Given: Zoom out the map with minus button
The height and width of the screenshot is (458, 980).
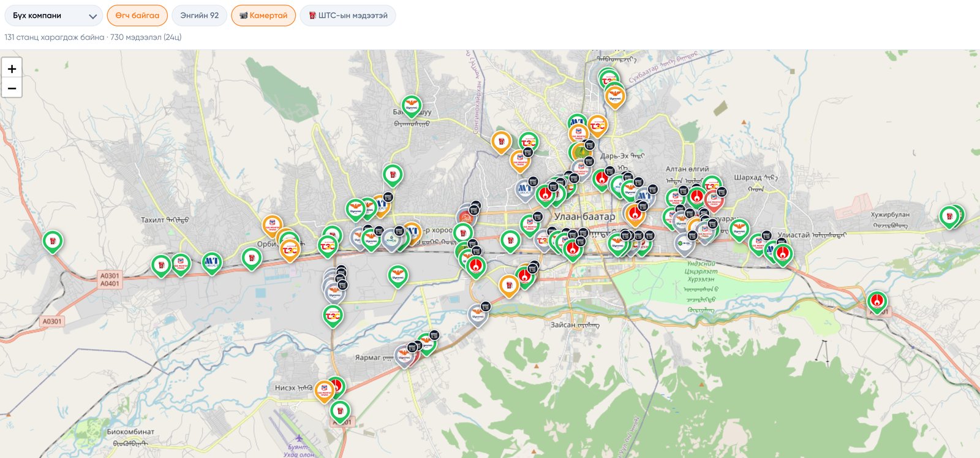Looking at the screenshot, I should (12, 88).
